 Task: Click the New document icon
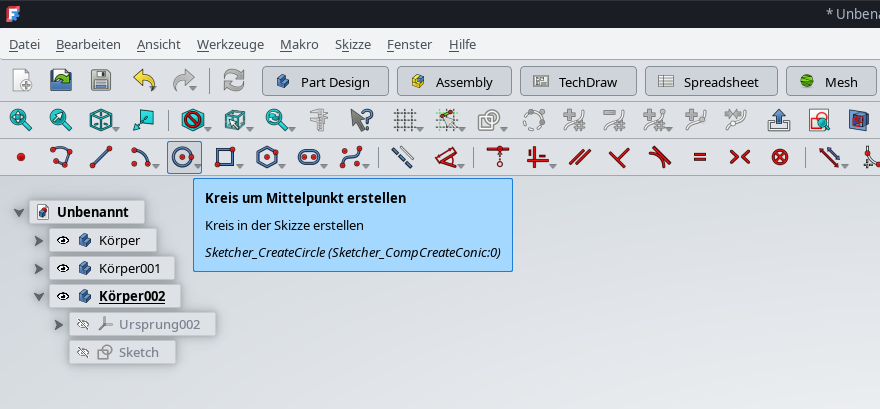(22, 81)
